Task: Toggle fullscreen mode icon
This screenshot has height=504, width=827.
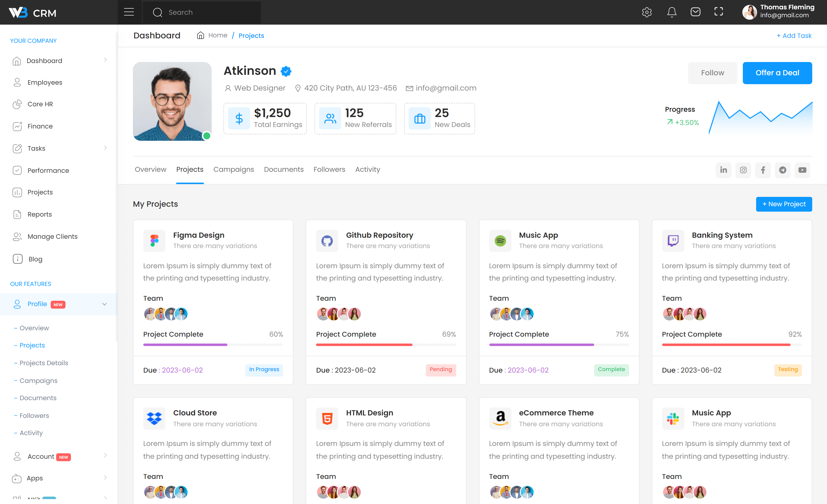Action: point(719,12)
